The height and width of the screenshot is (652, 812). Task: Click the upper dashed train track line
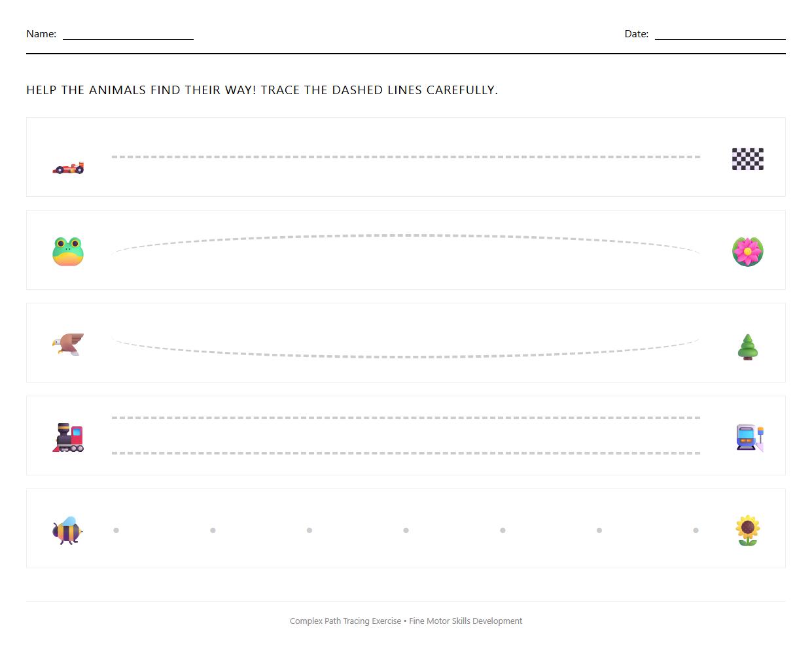coord(406,418)
